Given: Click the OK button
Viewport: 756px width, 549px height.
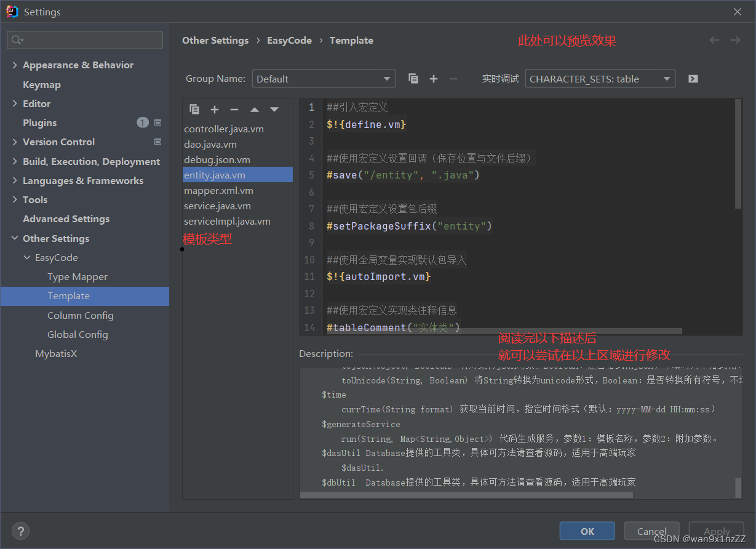Looking at the screenshot, I should pyautogui.click(x=587, y=531).
